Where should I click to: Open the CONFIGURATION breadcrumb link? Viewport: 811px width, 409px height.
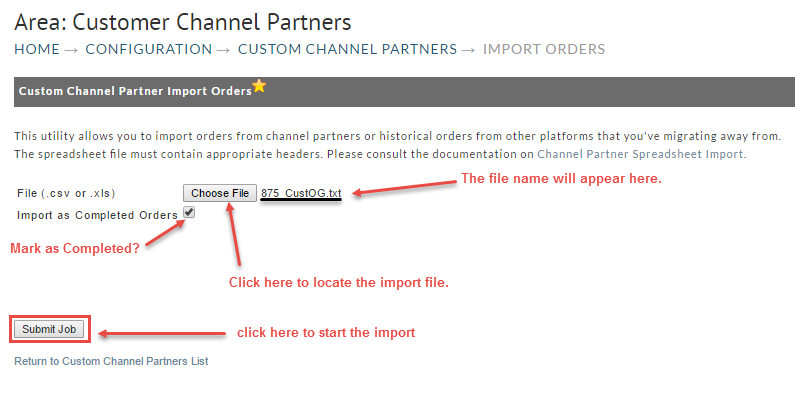148,49
